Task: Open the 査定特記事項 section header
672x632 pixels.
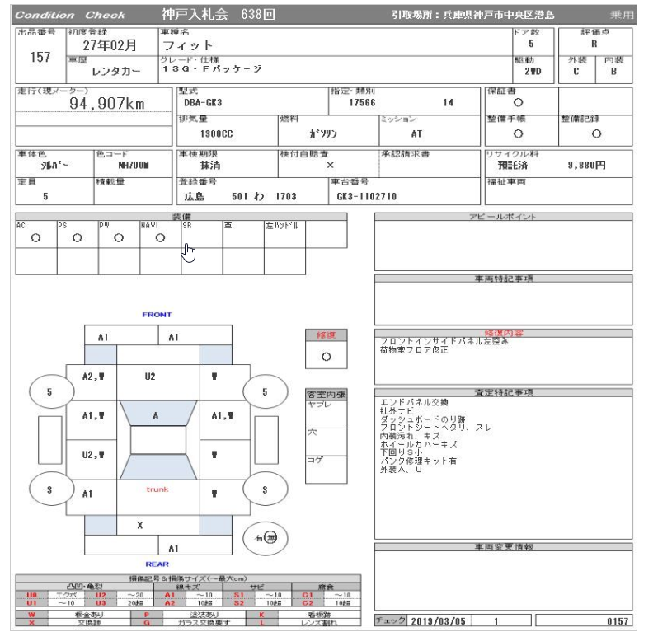Action: [503, 393]
